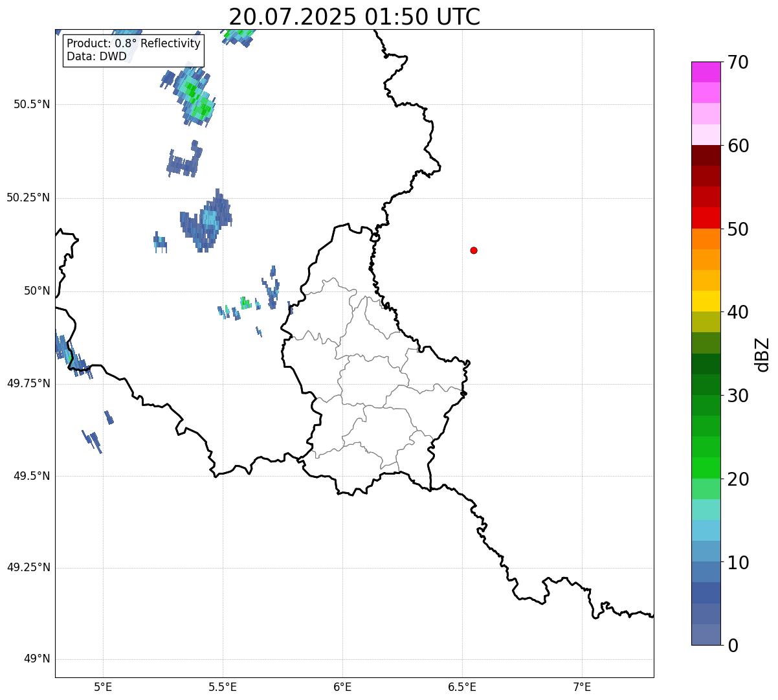Pick the bright green swatch just above 20
The width and height of the screenshot is (778, 700).
tap(706, 468)
